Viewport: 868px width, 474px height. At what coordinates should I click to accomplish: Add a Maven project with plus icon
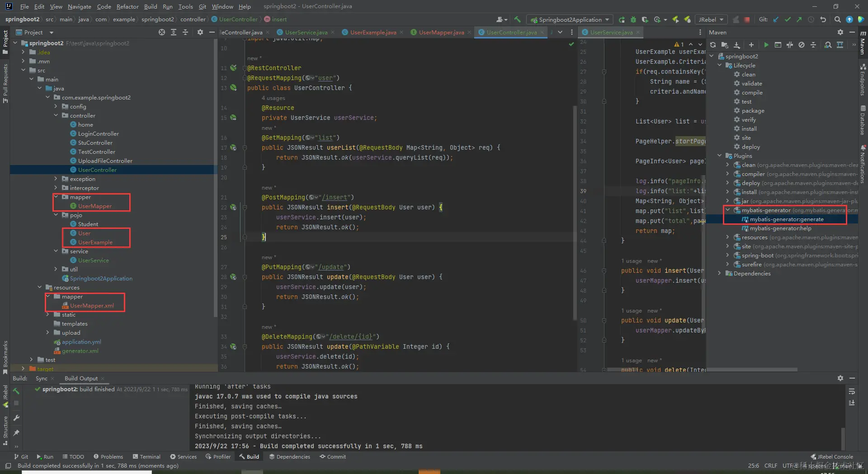[x=751, y=45]
